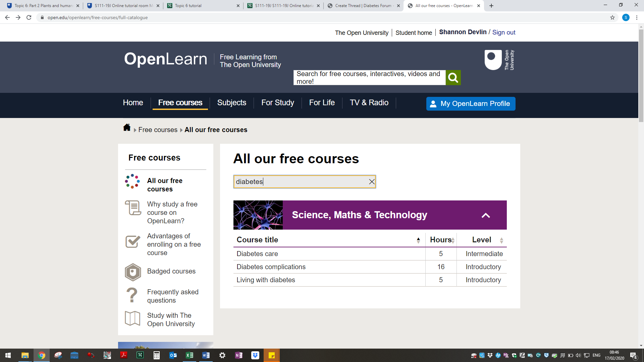Image resolution: width=644 pixels, height=362 pixels.
Task: Click the checkmark icon beside Advantages of enrolling
Action: pyautogui.click(x=133, y=241)
